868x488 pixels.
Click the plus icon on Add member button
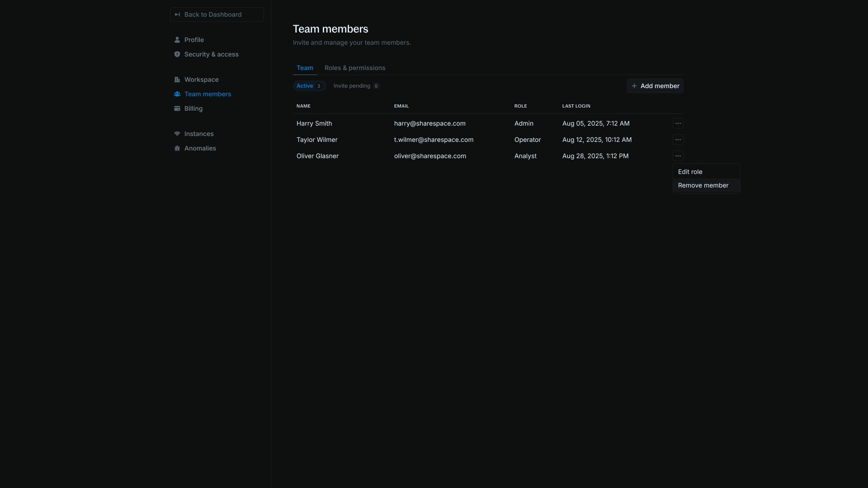click(x=634, y=86)
